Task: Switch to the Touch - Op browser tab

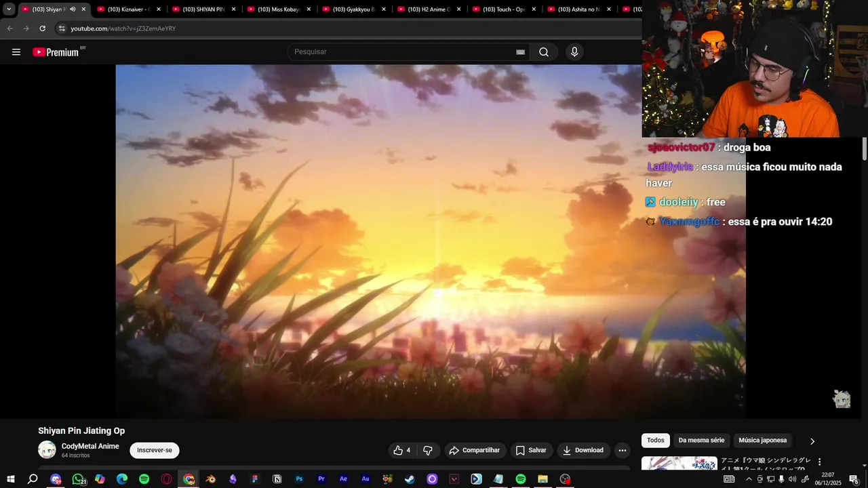Action: coord(504,9)
